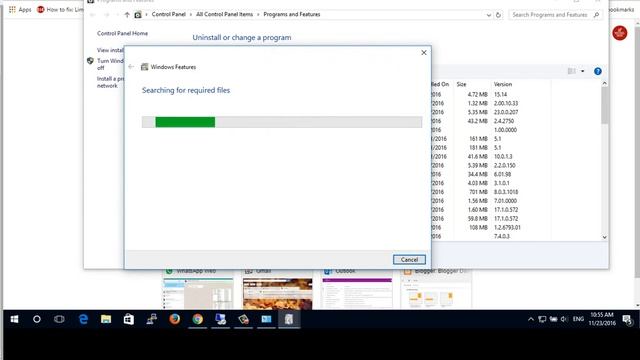
Task: Click the change view icon
Action: click(x=572, y=71)
